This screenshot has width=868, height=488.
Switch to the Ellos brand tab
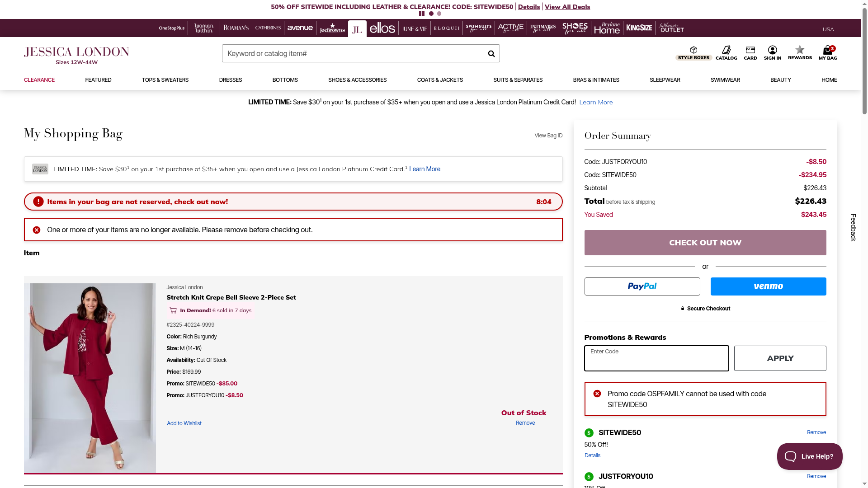coord(382,28)
